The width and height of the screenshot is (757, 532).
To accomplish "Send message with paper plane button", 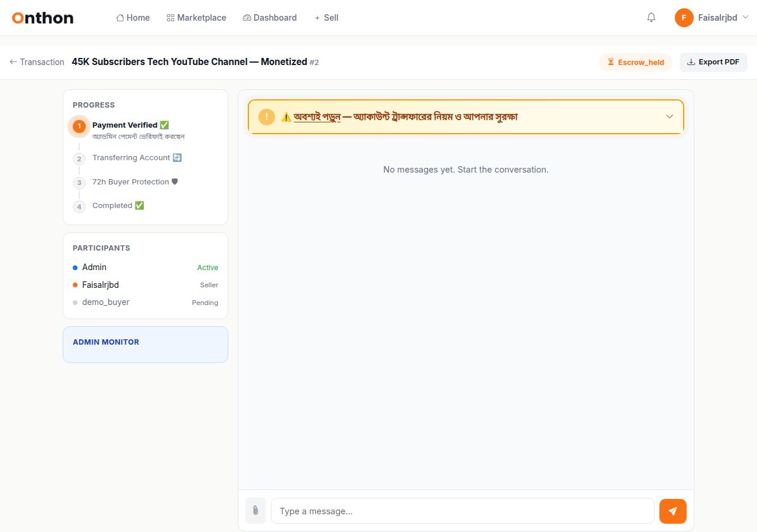I will coord(673,511).
